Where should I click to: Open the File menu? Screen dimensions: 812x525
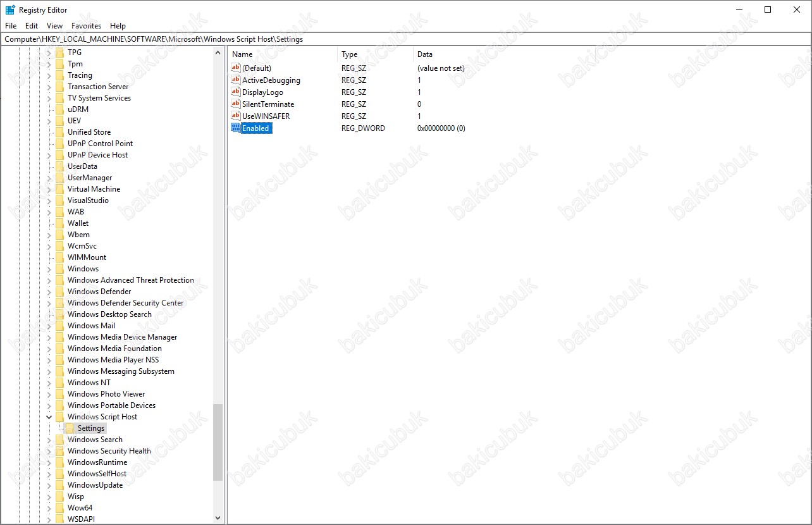tap(11, 26)
